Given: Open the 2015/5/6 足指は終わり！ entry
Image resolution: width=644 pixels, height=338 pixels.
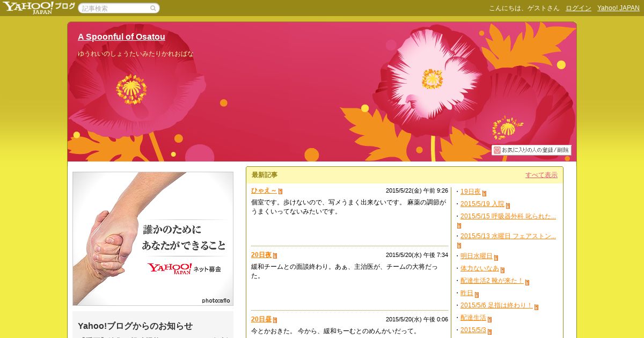Looking at the screenshot, I should click(x=496, y=305).
